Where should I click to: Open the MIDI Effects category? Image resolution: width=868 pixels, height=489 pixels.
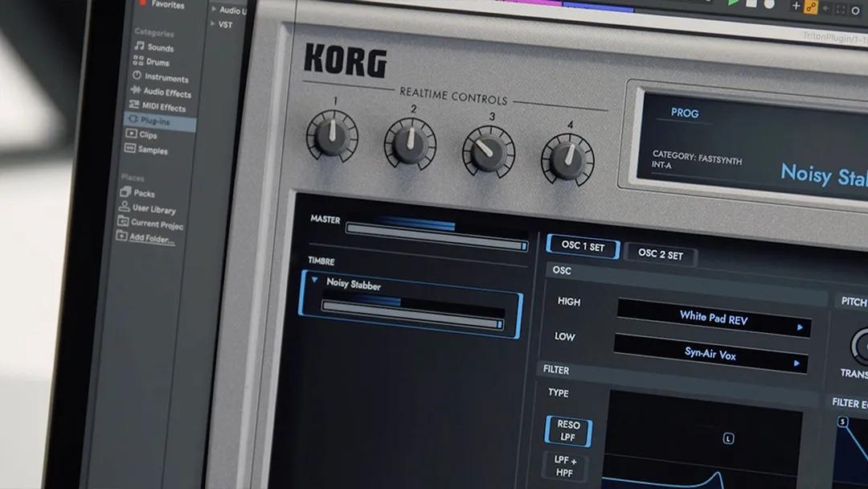click(158, 106)
